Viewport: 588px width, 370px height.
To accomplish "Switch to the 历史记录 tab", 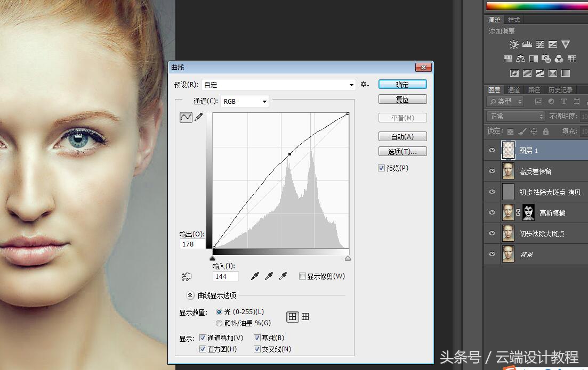I will tap(561, 90).
